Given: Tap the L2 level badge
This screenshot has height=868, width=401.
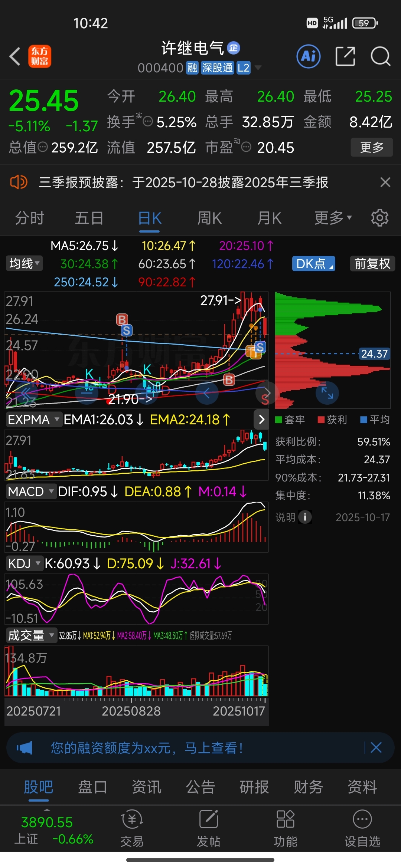Looking at the screenshot, I should pos(244,68).
